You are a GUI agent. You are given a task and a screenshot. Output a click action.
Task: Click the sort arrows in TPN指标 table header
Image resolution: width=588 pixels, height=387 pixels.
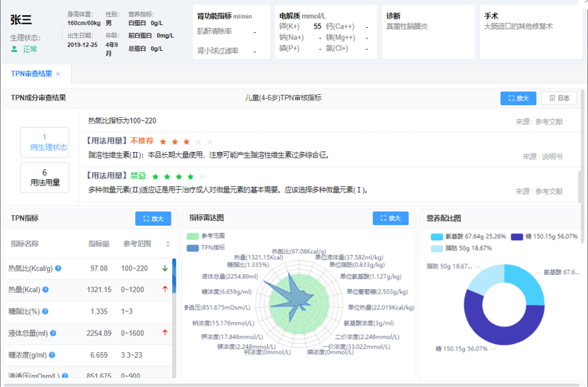click(x=168, y=243)
